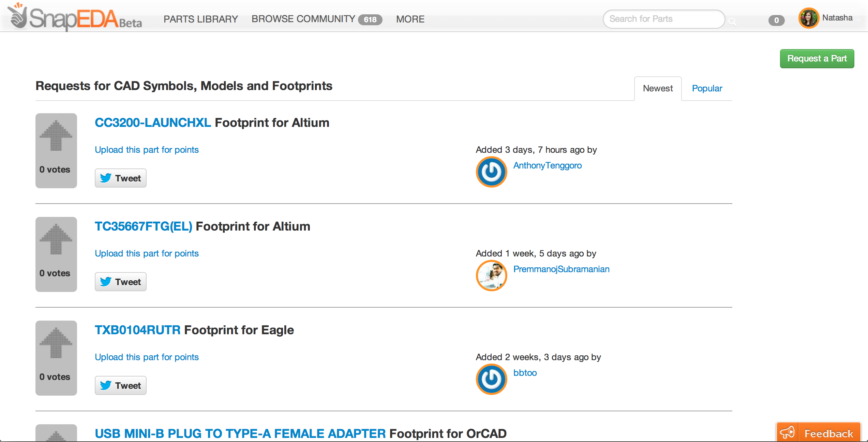This screenshot has width=868, height=442.
Task: Click the Feedback megaphone button
Action: (818, 433)
